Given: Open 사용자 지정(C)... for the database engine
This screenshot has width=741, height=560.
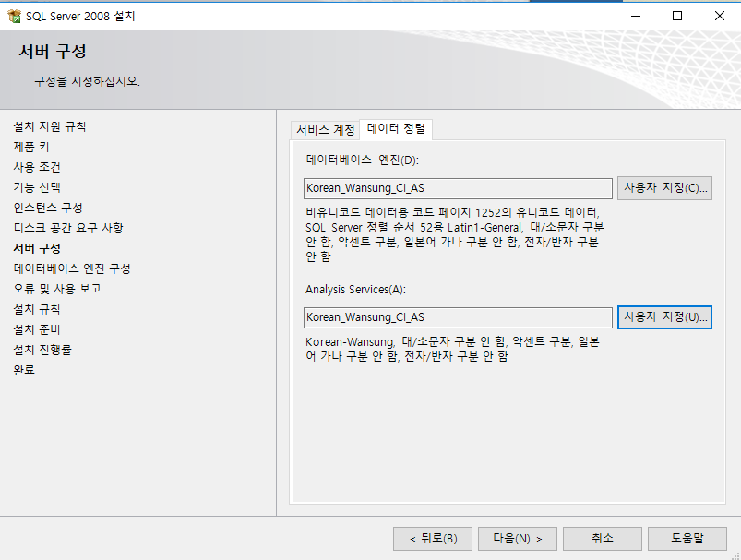Looking at the screenshot, I should [665, 188].
